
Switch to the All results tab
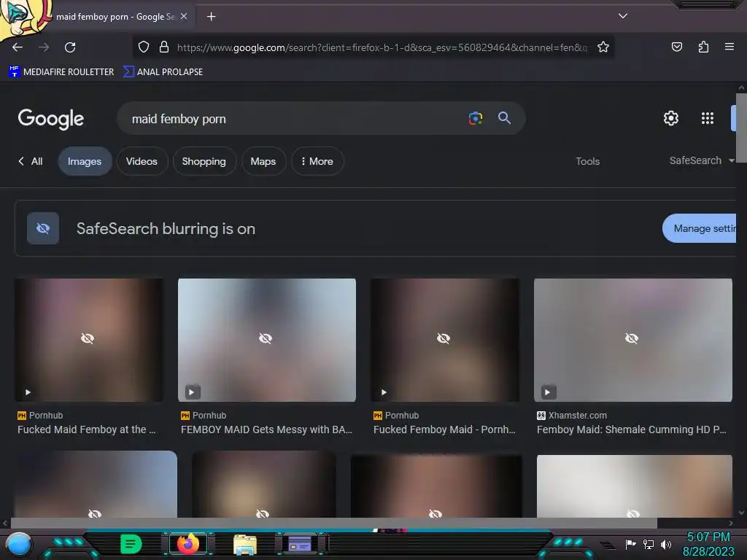pyautogui.click(x=31, y=161)
